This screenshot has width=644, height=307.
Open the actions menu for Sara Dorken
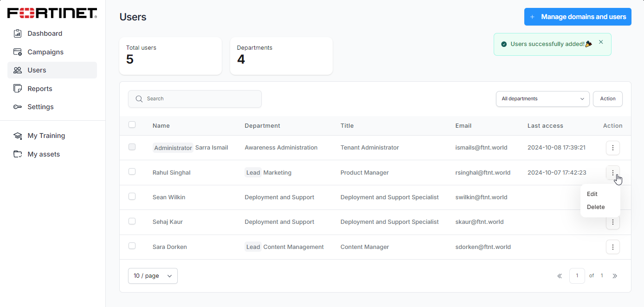coord(613,247)
